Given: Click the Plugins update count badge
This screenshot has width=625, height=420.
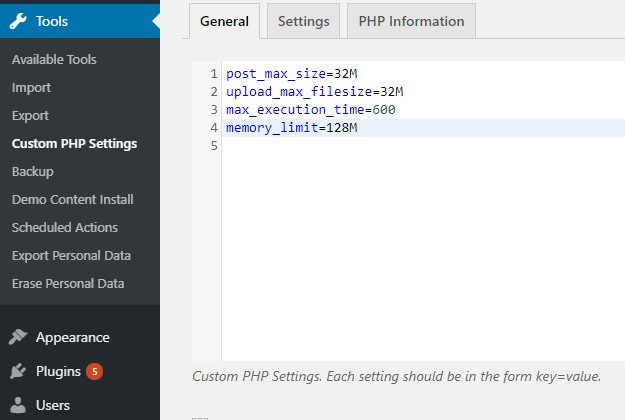Looking at the screenshot, I should (x=94, y=371).
